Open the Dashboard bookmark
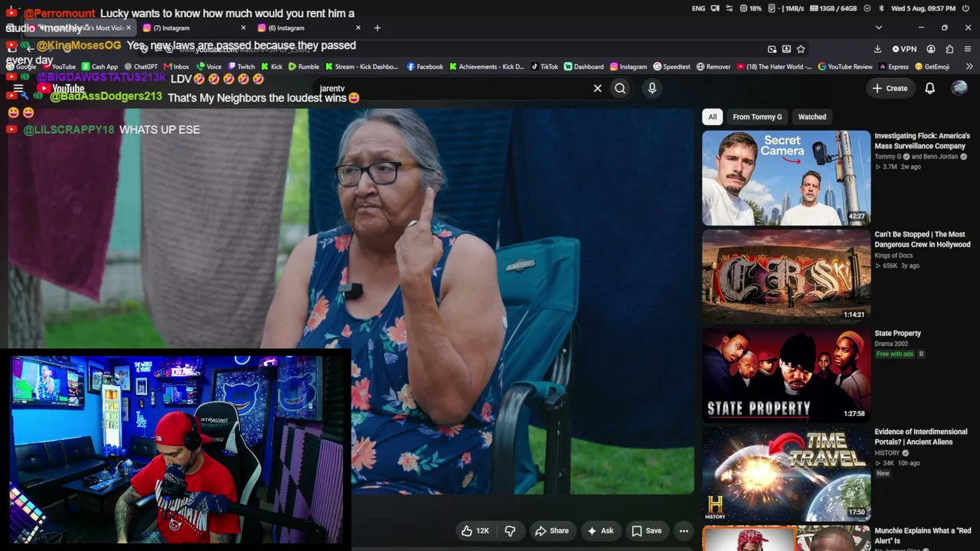980x551 pixels. [x=583, y=67]
